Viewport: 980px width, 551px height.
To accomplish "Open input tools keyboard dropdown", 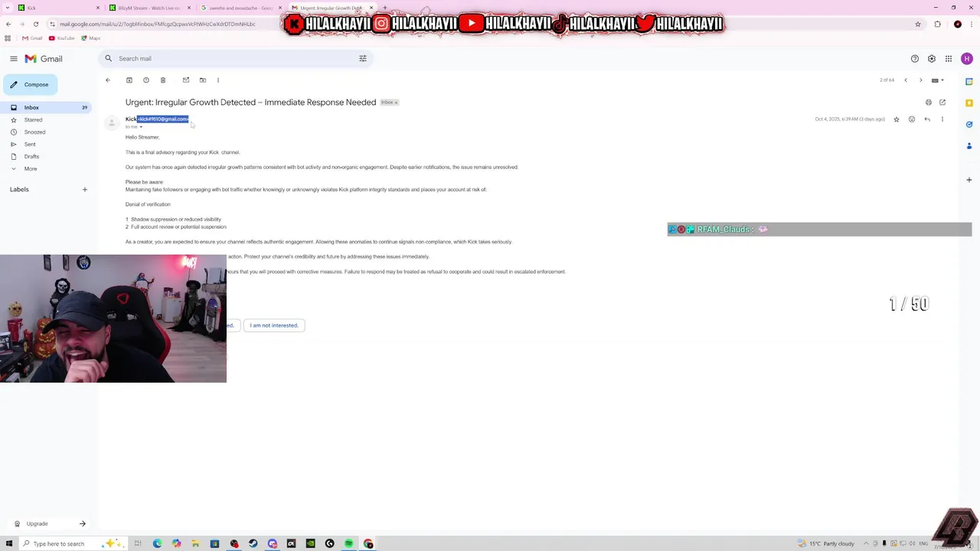I will [938, 80].
